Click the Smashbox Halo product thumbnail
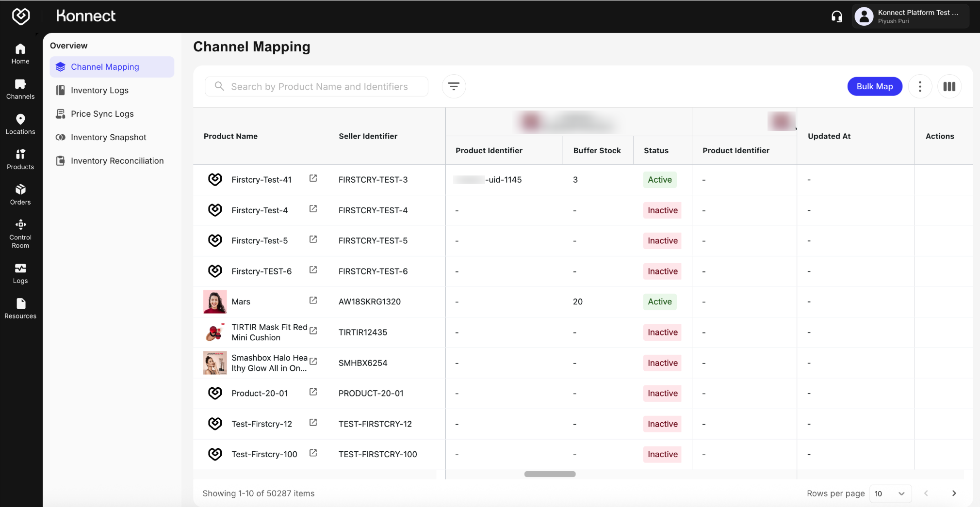This screenshot has height=507, width=980. 215,363
